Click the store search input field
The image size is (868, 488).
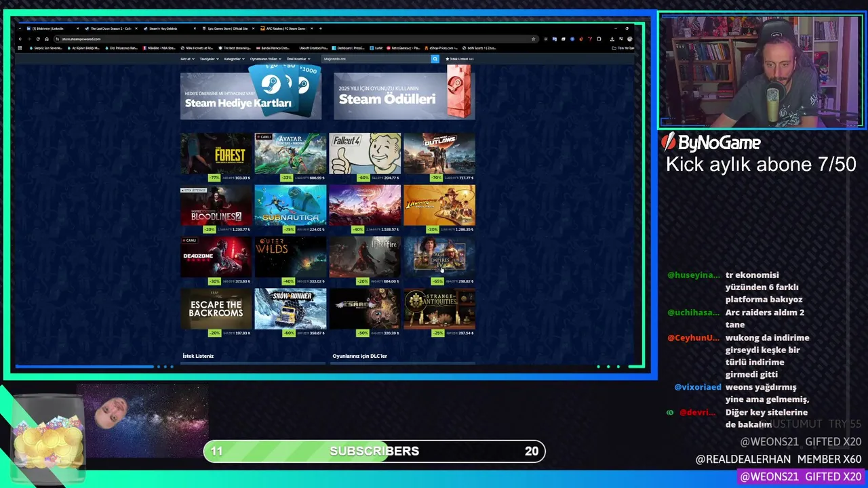click(376, 59)
